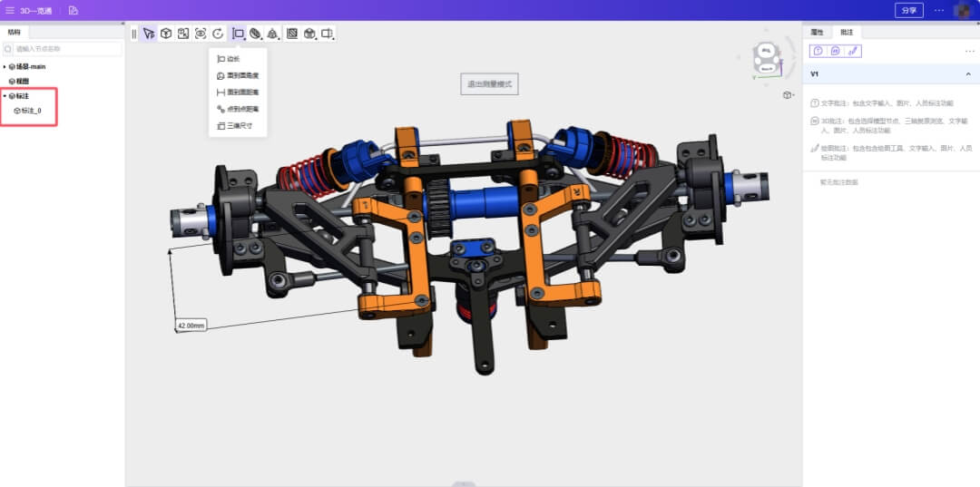Click the text annotation tool icon

click(x=818, y=51)
